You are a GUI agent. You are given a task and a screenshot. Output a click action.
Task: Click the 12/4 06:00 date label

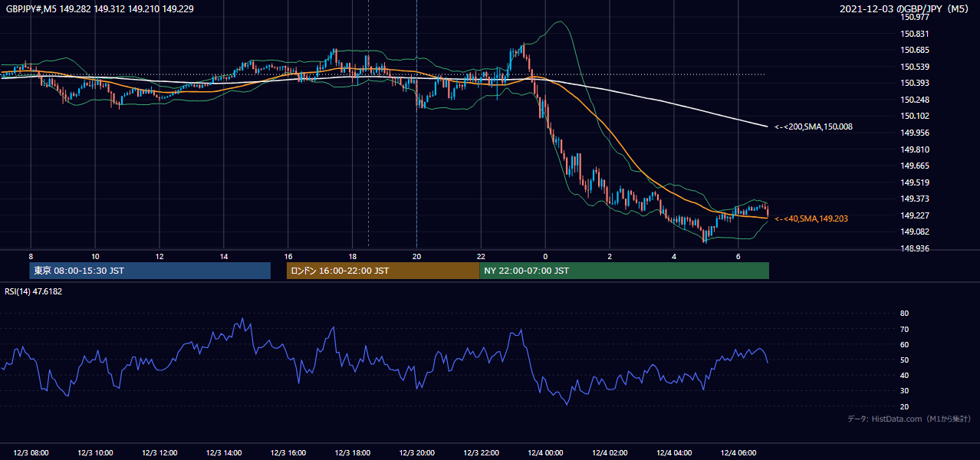tap(738, 453)
